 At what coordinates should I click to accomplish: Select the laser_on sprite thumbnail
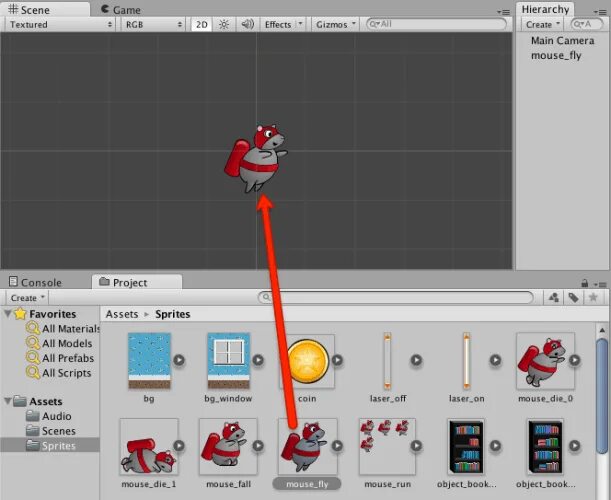click(466, 361)
